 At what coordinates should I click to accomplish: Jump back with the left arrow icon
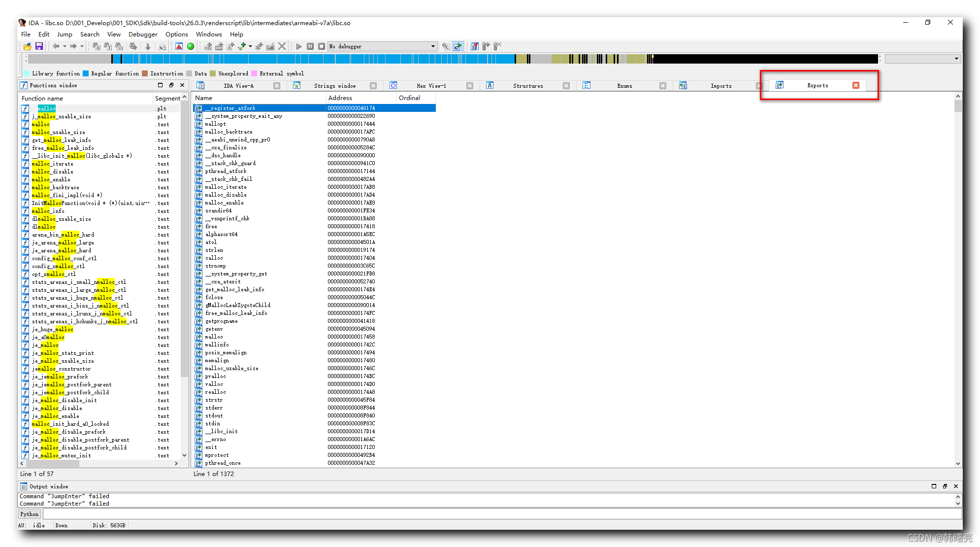click(56, 46)
